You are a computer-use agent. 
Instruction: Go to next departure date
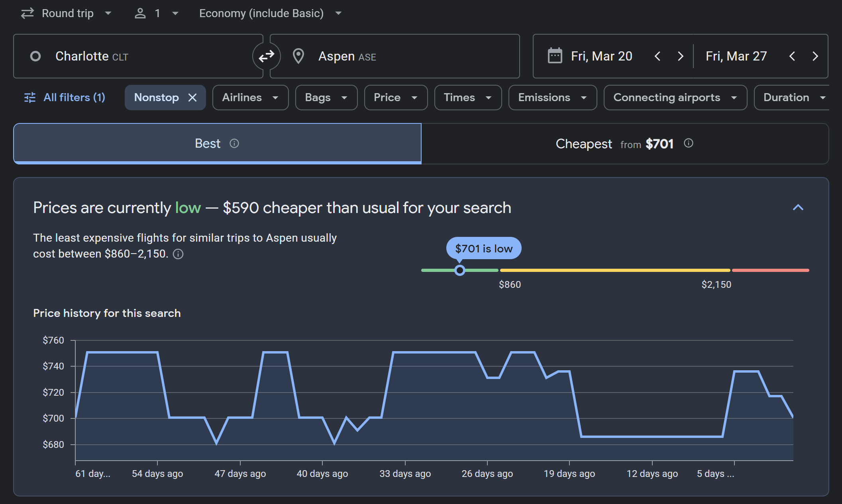[681, 56]
